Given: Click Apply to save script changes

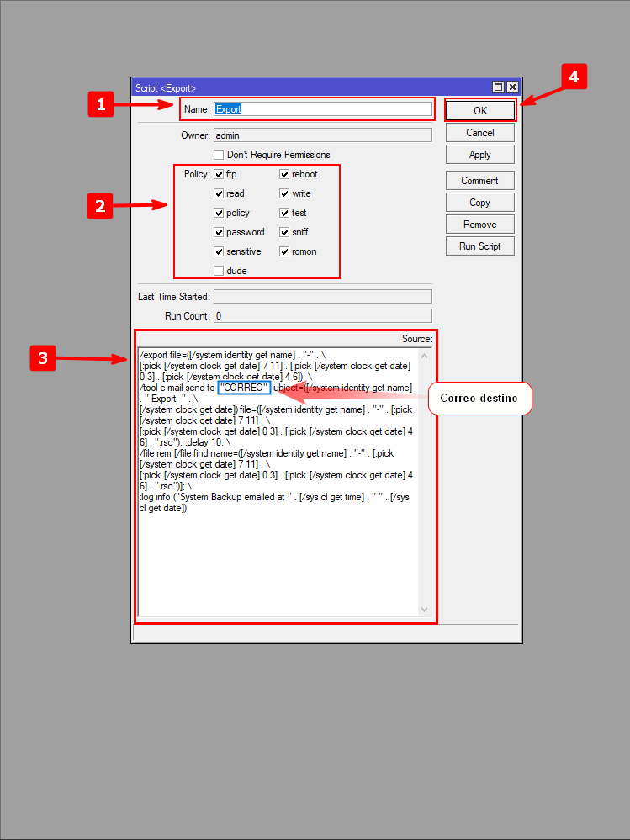Looking at the screenshot, I should pos(479,155).
